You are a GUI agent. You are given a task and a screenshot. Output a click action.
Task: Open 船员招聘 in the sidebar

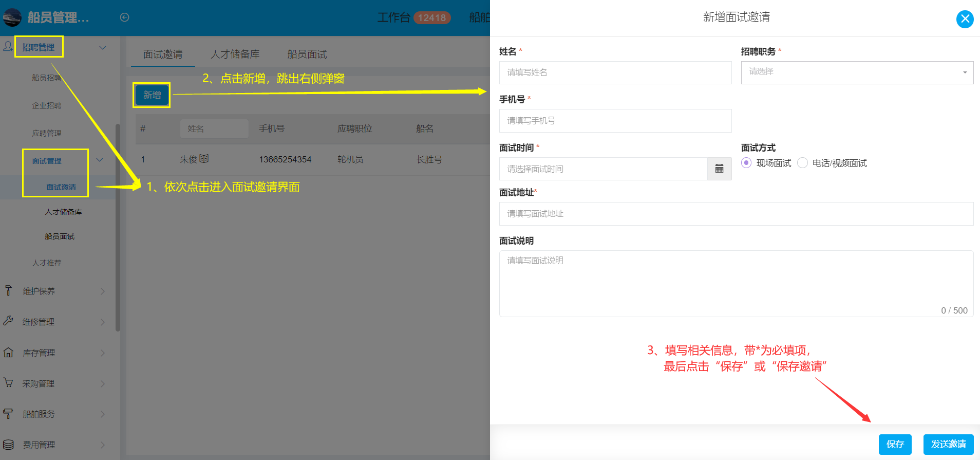[46, 78]
